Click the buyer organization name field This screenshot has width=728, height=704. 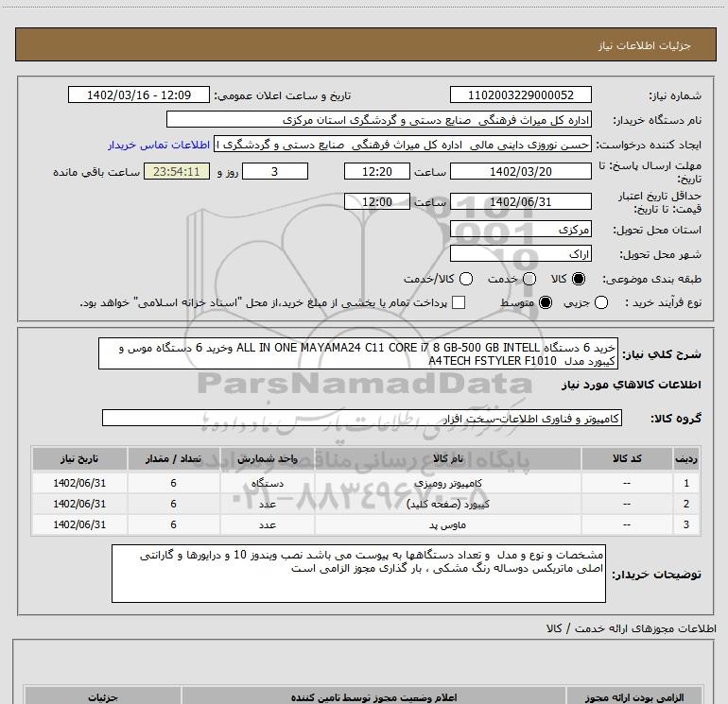click(x=379, y=120)
